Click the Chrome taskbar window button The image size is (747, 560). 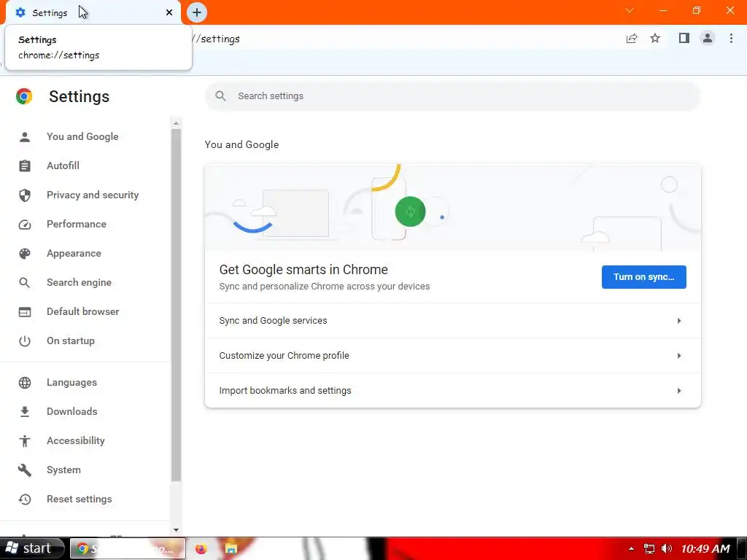coord(128,548)
